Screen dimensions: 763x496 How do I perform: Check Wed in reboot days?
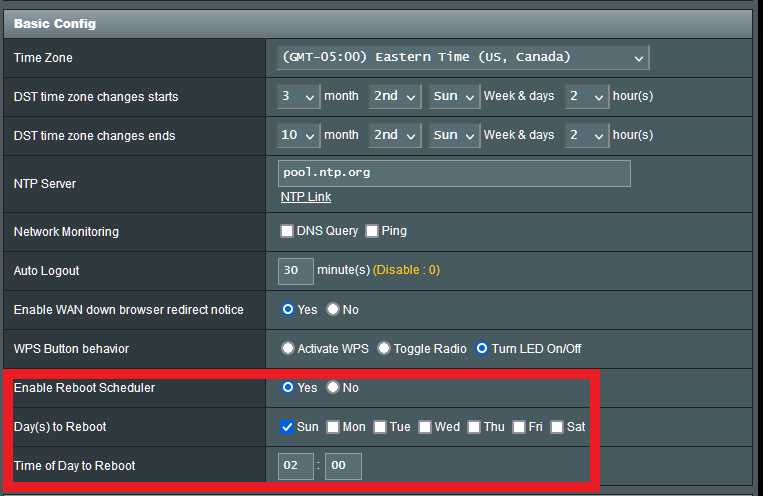tap(425, 427)
